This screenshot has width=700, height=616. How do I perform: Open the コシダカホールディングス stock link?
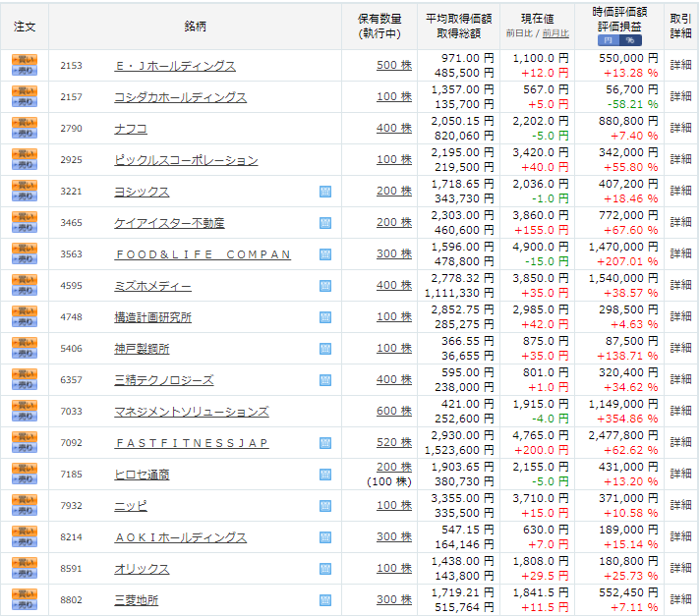coord(180,97)
